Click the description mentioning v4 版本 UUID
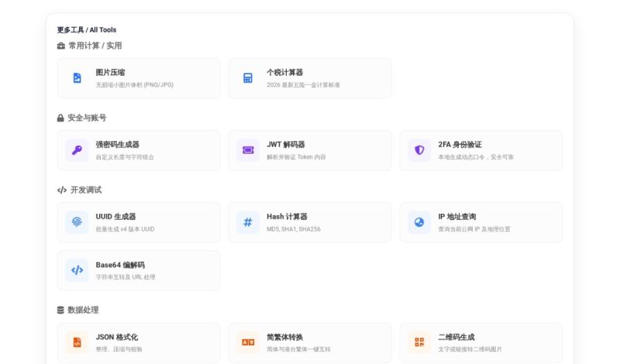620x364 pixels. [125, 228]
